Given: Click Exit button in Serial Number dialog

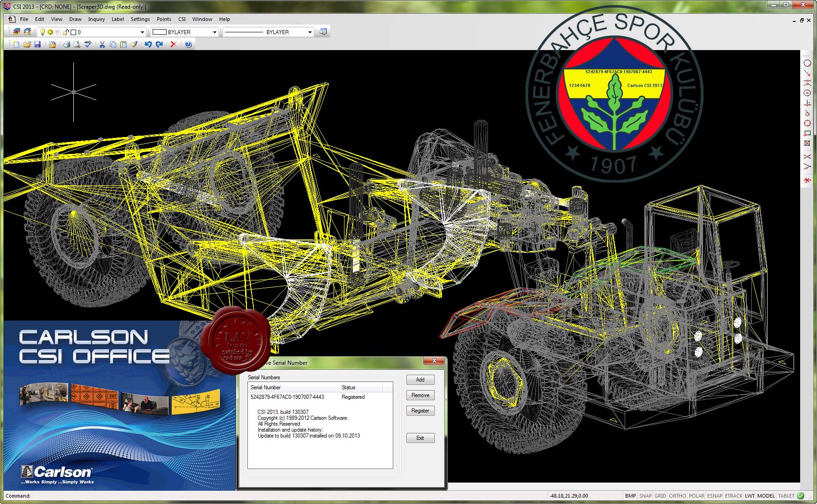Looking at the screenshot, I should pyautogui.click(x=420, y=438).
